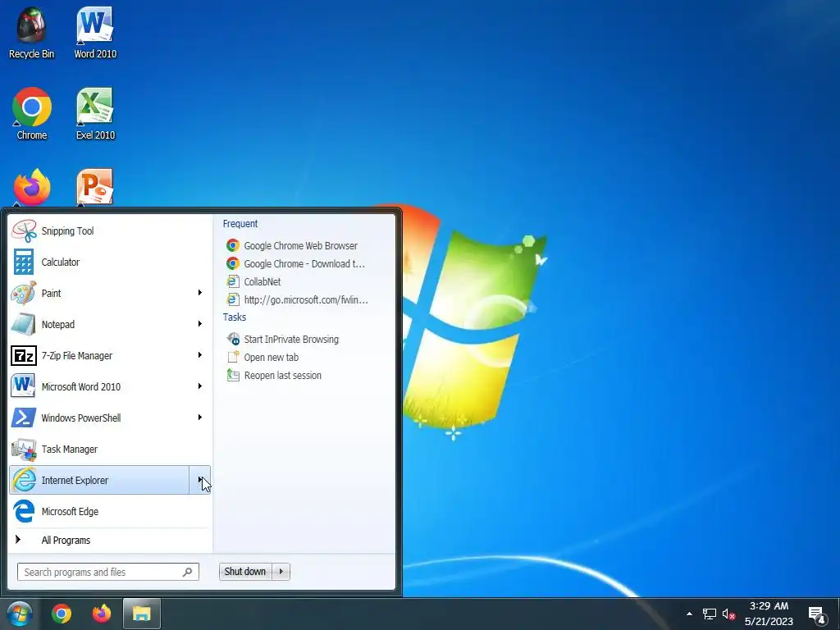Launch Paint from the Start menu
The width and height of the screenshot is (840, 630).
tap(99, 293)
